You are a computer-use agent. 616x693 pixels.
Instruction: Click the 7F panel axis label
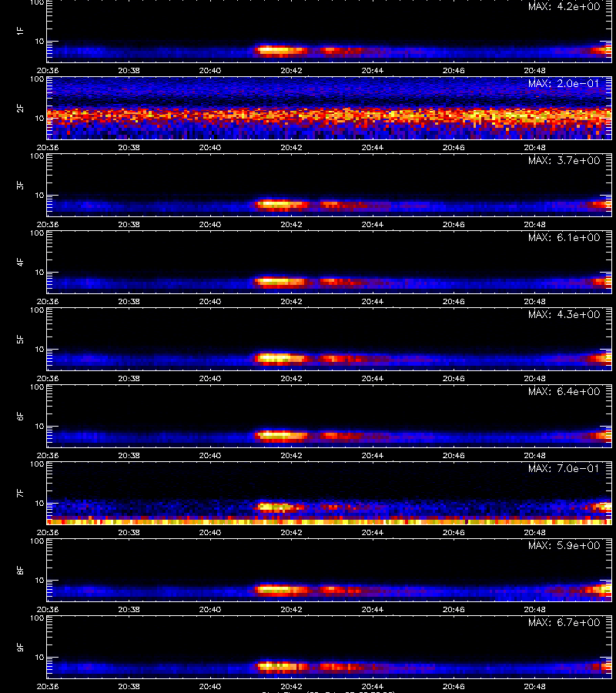(x=20, y=494)
